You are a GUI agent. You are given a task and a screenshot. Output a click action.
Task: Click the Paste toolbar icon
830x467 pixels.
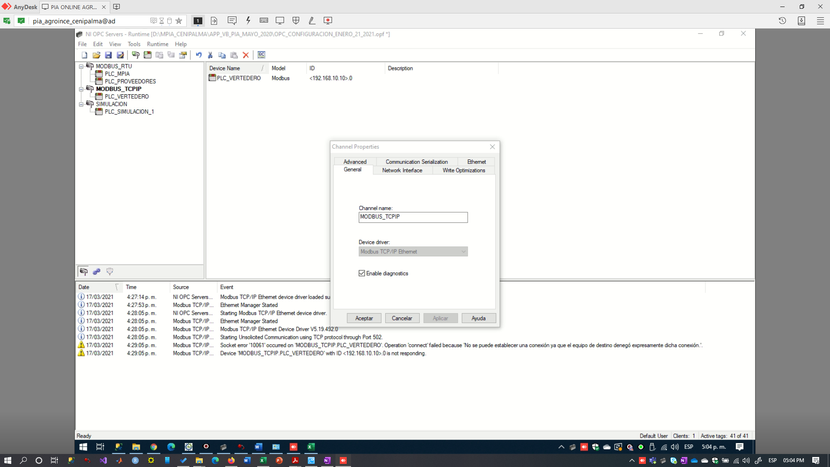[234, 55]
